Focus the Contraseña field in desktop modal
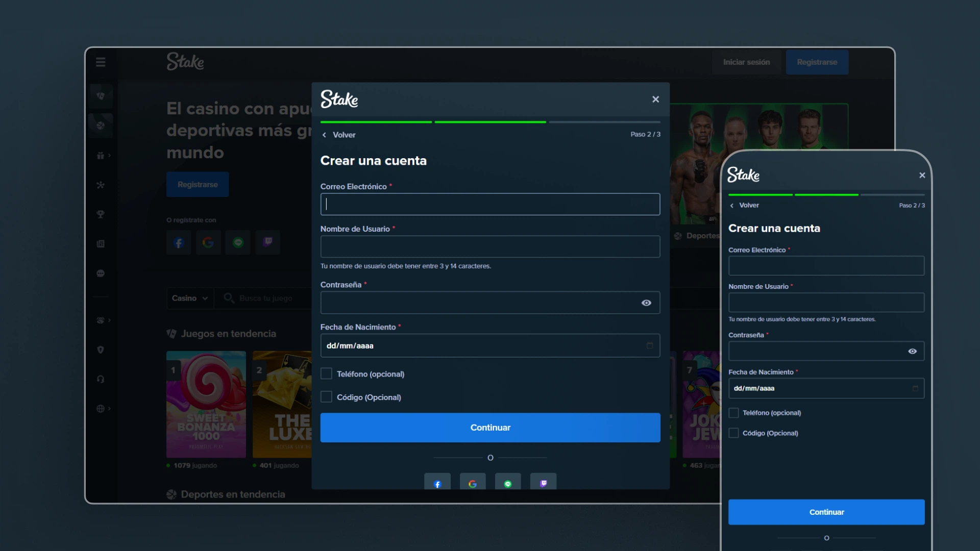Image resolution: width=980 pixels, height=551 pixels. pos(490,303)
